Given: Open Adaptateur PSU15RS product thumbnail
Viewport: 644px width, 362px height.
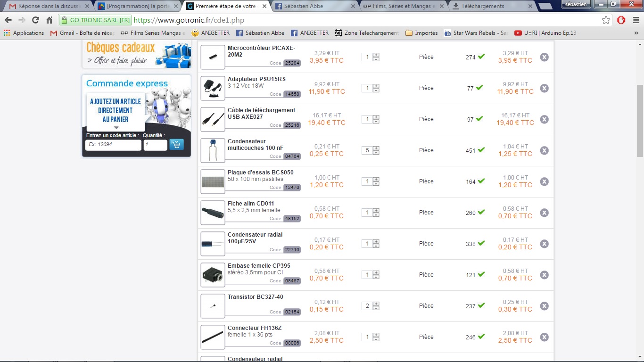Looking at the screenshot, I should [213, 88].
